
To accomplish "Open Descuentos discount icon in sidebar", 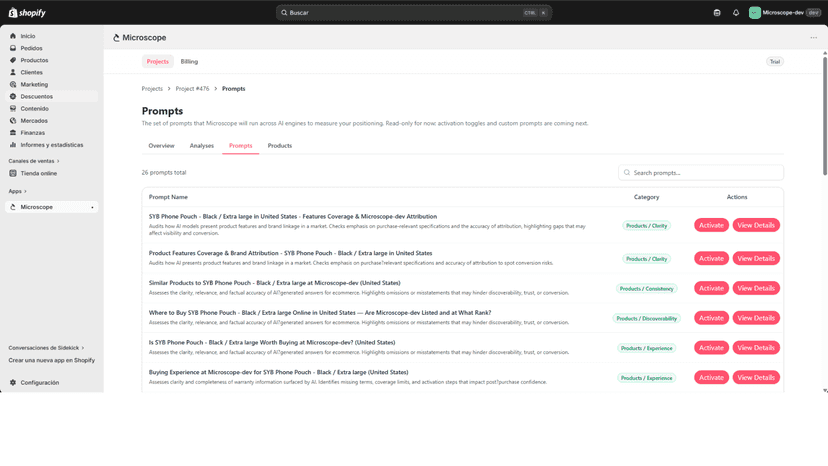I will point(13,97).
